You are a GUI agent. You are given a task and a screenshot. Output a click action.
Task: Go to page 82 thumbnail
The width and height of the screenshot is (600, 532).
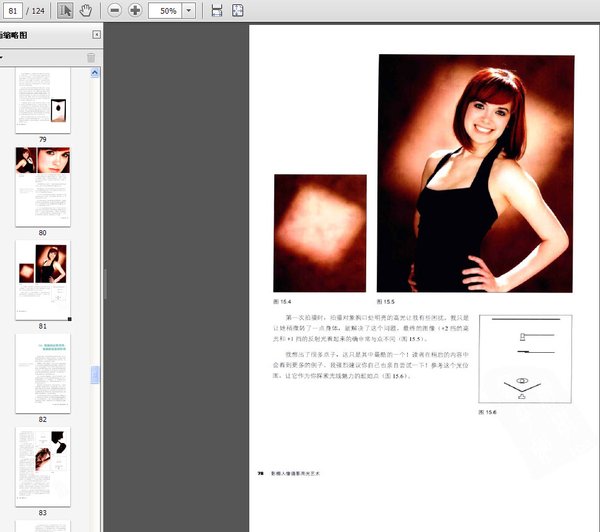42,372
